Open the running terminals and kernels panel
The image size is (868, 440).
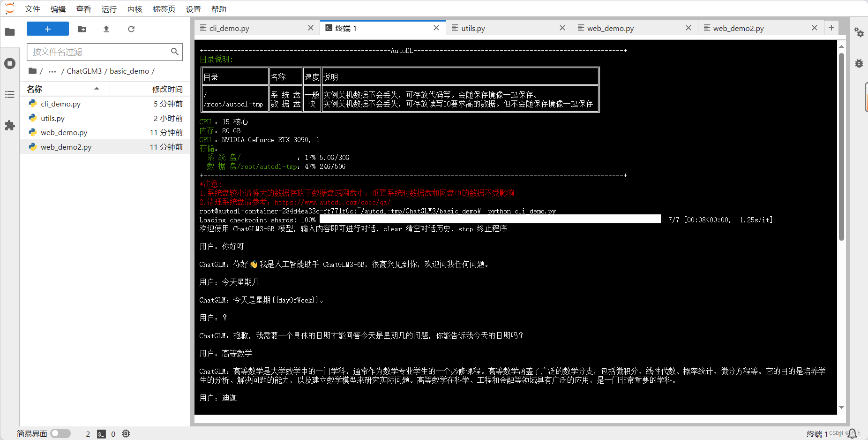coord(10,63)
